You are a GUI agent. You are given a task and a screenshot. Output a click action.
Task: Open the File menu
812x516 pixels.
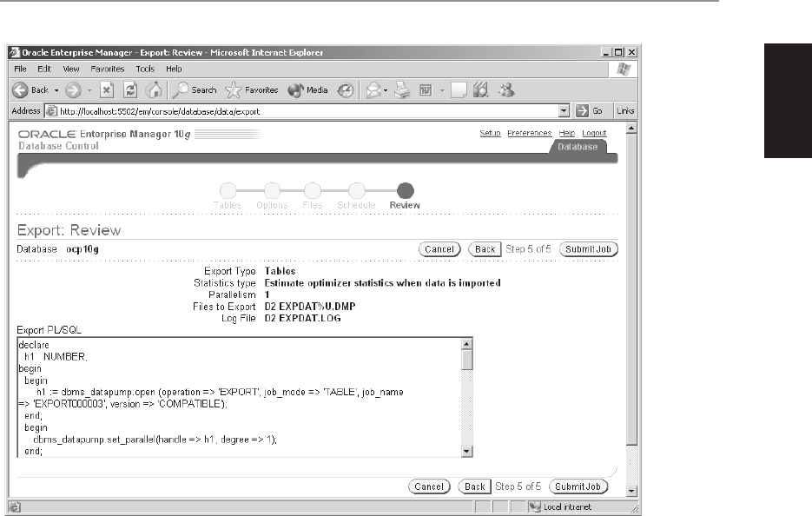click(20, 69)
